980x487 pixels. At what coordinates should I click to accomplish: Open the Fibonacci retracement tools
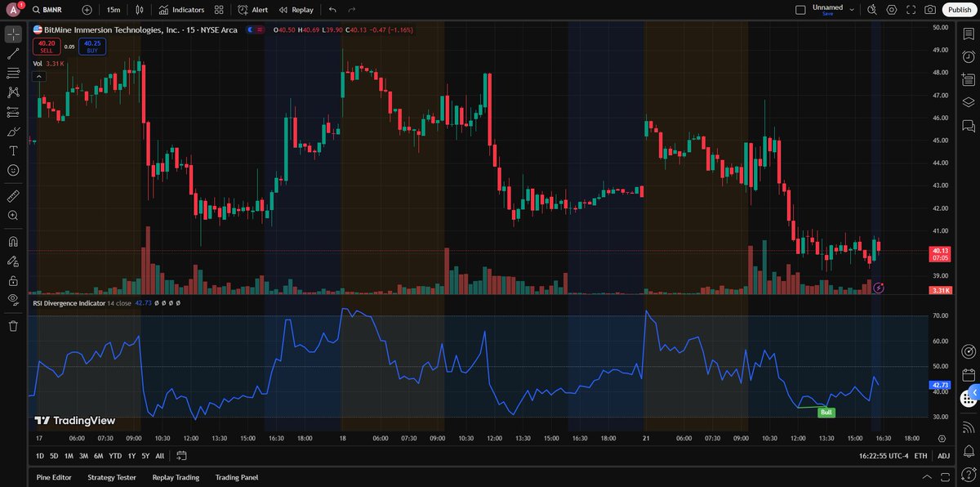[x=13, y=73]
